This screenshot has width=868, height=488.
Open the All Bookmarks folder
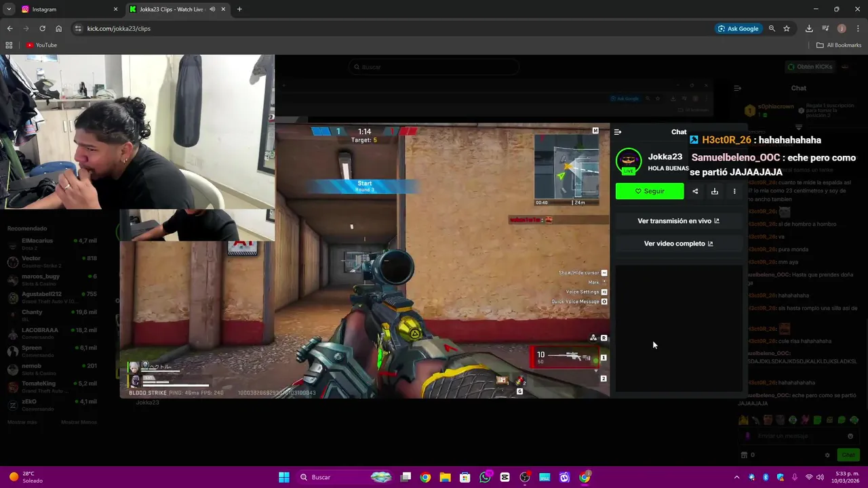[x=839, y=45]
